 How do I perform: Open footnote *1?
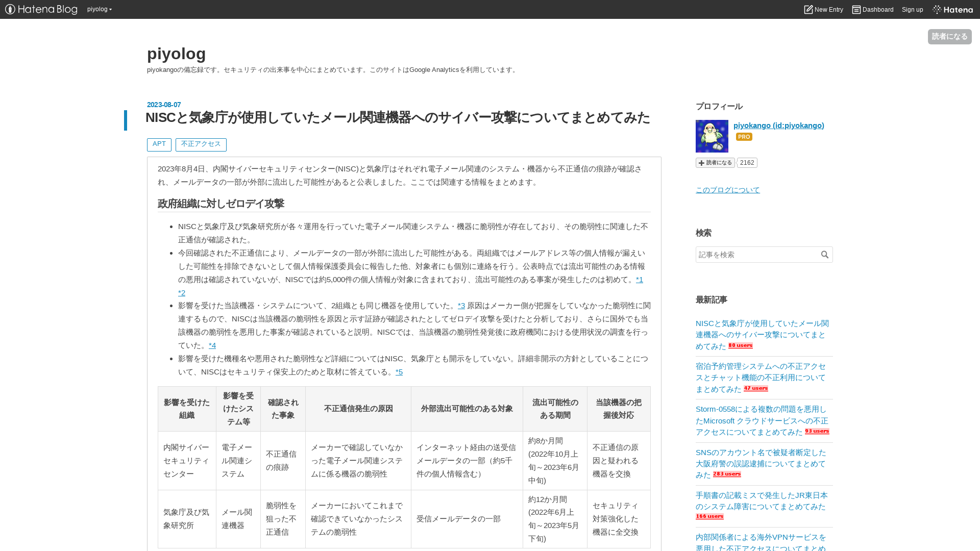click(x=640, y=280)
